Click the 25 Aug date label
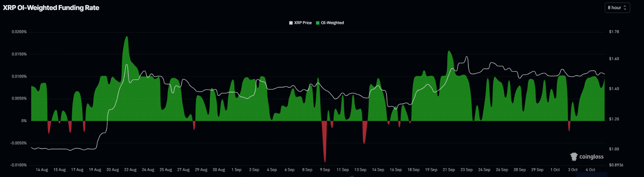Screen dimensions: 644x177 166,170
